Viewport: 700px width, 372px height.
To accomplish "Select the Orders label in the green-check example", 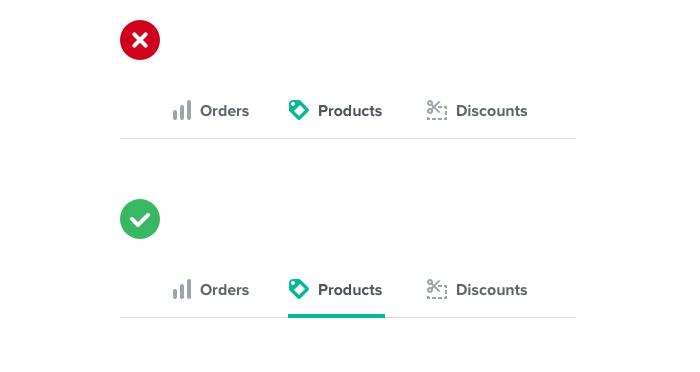I will [x=225, y=290].
